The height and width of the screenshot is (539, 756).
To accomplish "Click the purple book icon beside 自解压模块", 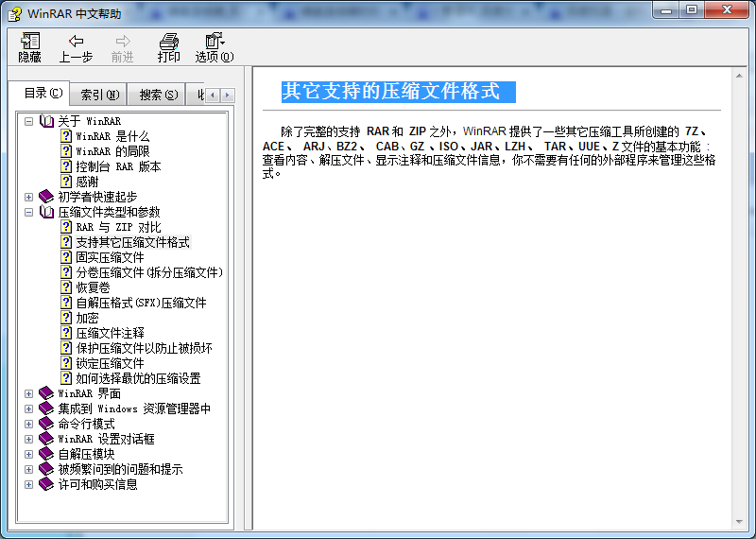I will tap(46, 454).
